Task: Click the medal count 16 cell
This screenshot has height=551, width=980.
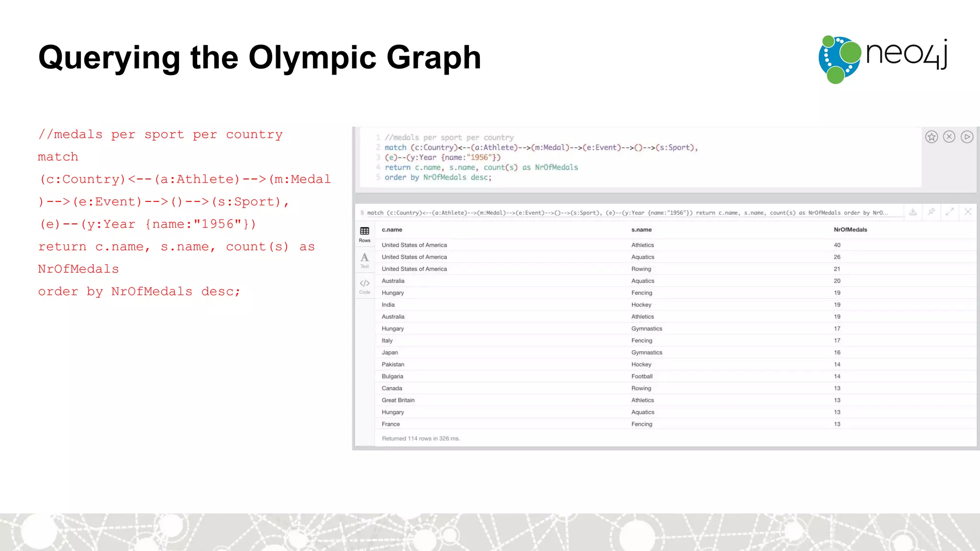Action: click(x=837, y=353)
